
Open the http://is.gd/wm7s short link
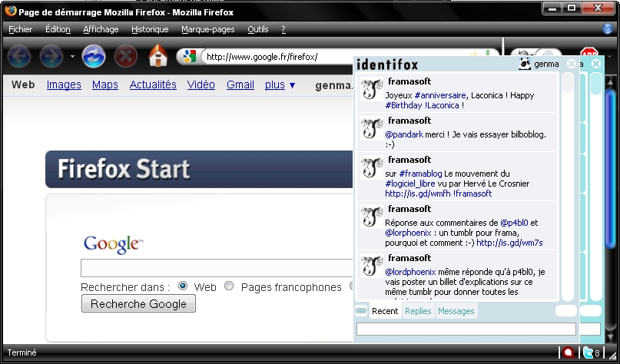point(509,242)
